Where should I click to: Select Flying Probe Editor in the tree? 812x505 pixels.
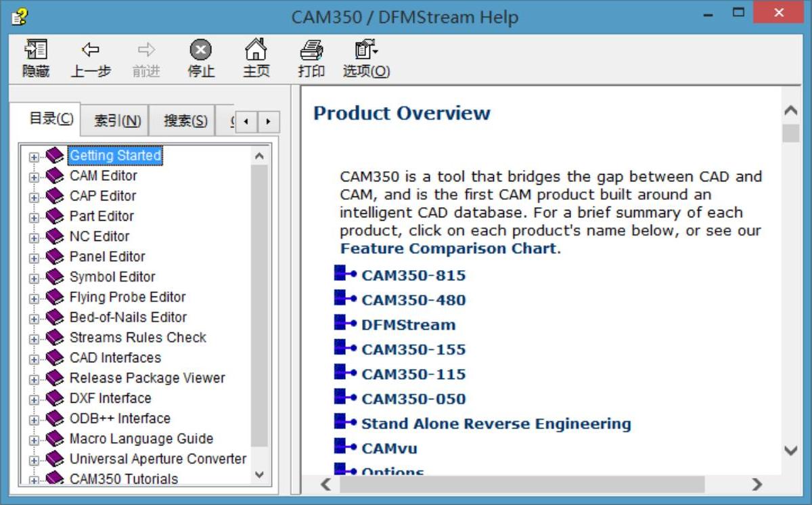(x=127, y=297)
